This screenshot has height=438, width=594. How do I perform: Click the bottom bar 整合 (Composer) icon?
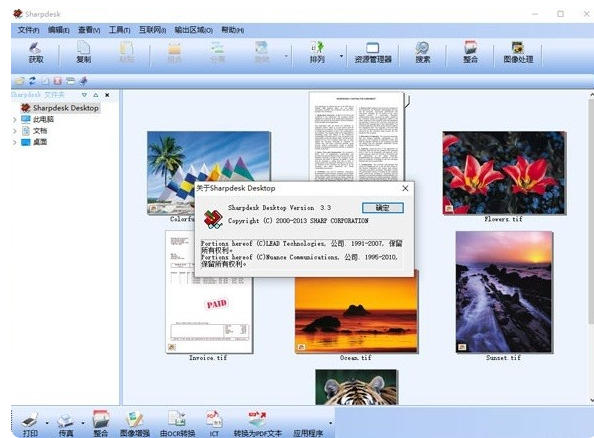(101, 424)
